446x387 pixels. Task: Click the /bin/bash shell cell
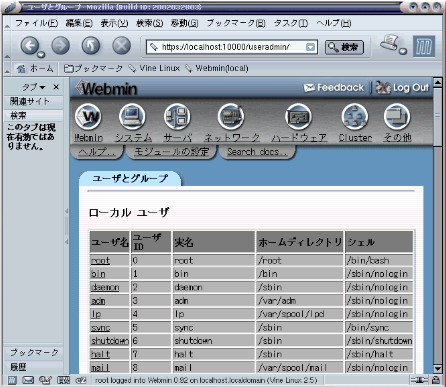379,261
